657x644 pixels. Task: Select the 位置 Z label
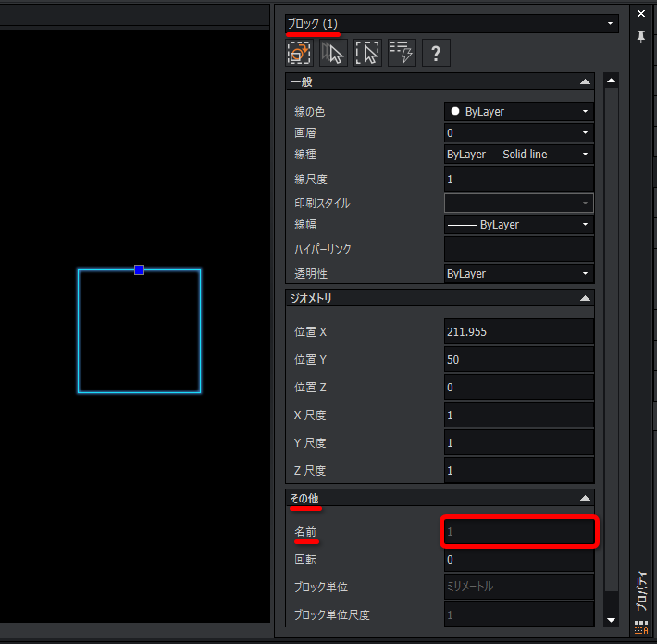tap(311, 387)
